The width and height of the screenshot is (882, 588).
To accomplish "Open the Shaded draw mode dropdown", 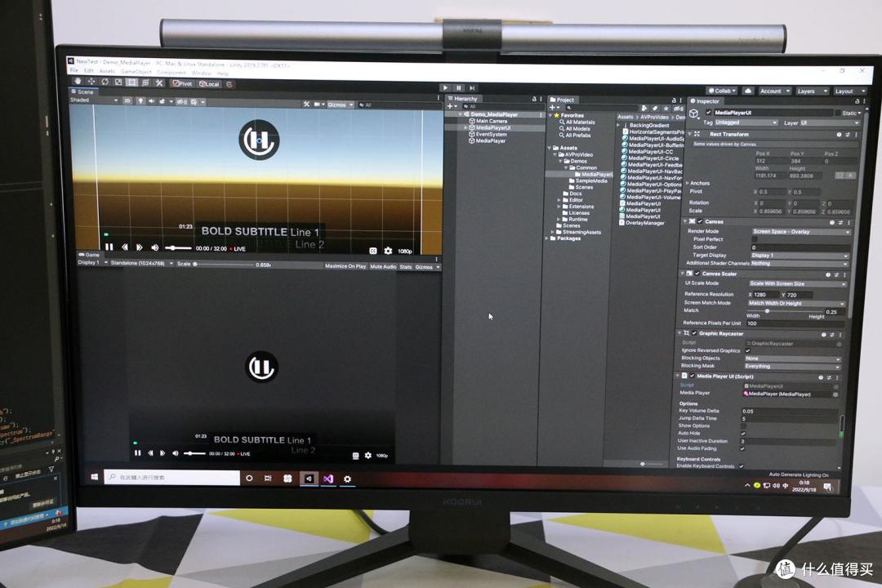I will pos(93,100).
